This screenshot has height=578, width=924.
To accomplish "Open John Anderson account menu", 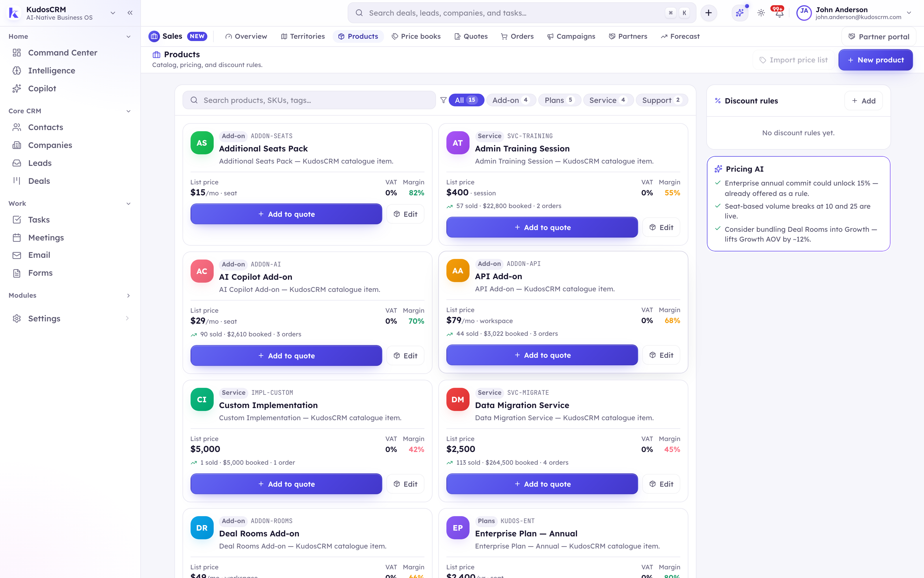I will pos(854,13).
